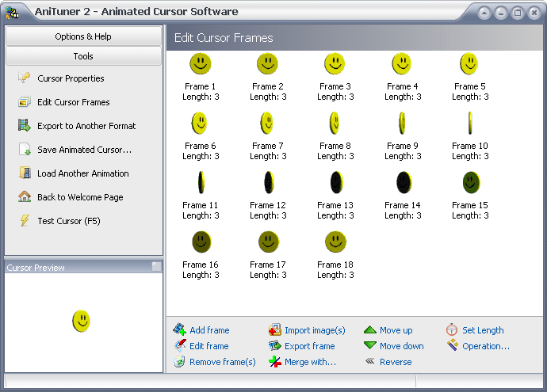Select the Frame 1 smiley thumbnail
547x392 pixels.
pyautogui.click(x=201, y=64)
